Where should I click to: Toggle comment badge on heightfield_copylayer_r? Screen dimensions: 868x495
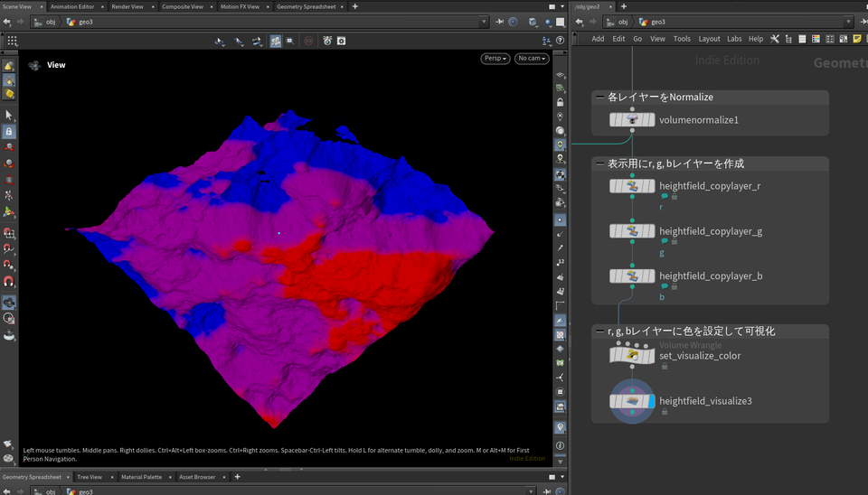pyautogui.click(x=665, y=197)
